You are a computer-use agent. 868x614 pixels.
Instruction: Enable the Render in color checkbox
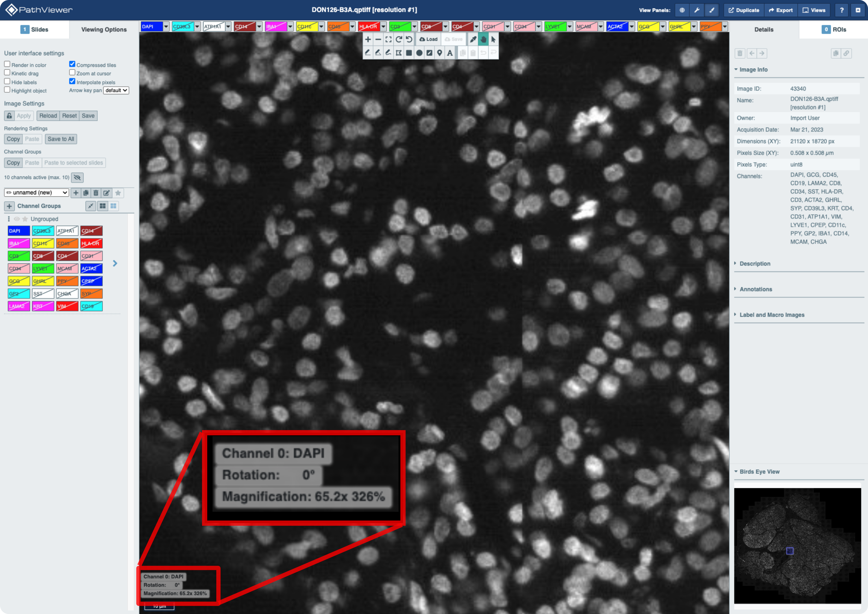pyautogui.click(x=7, y=64)
